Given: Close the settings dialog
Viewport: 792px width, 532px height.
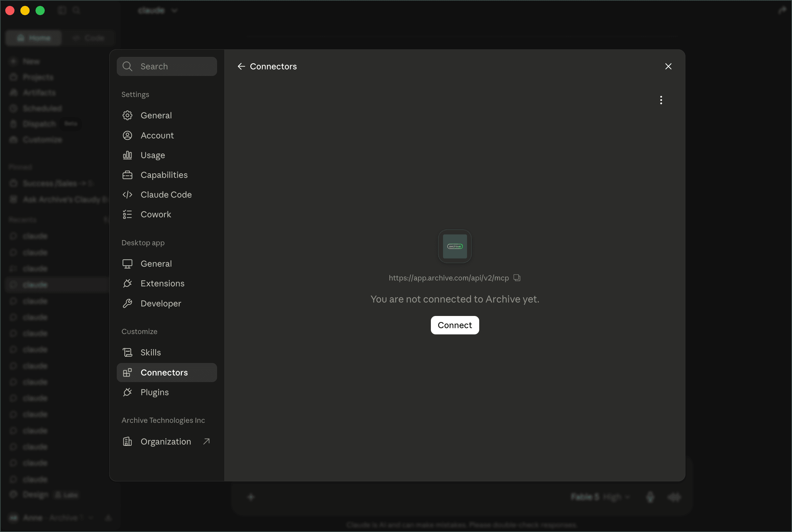Looking at the screenshot, I should pyautogui.click(x=668, y=66).
